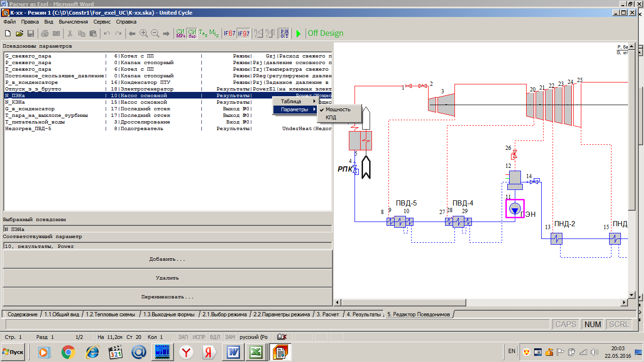Select the ПЭН pump on the scheme
644x362 pixels.
coord(515,208)
